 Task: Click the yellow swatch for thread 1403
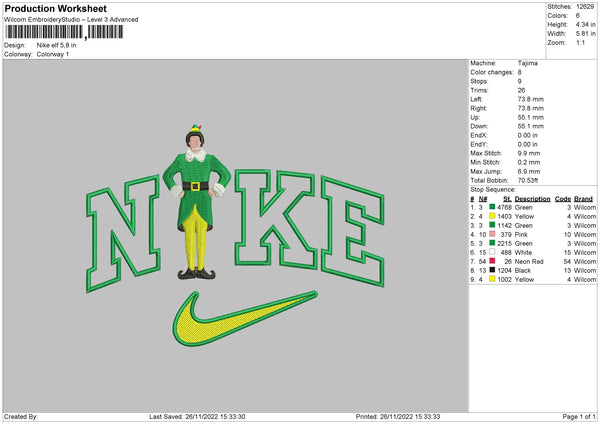492,216
